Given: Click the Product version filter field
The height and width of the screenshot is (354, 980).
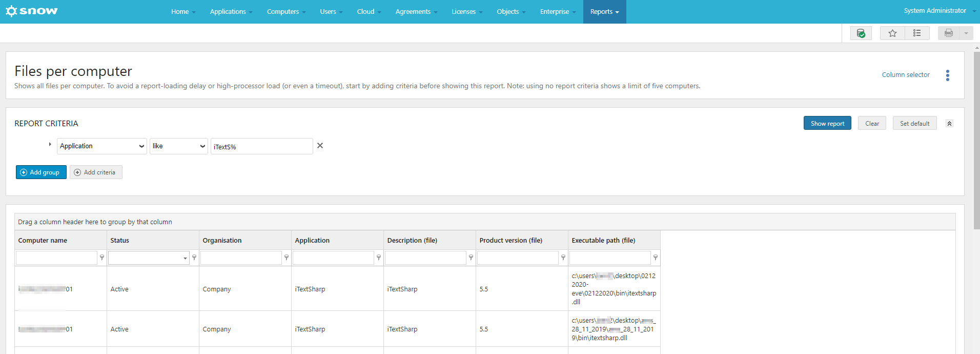Looking at the screenshot, I should (518, 258).
